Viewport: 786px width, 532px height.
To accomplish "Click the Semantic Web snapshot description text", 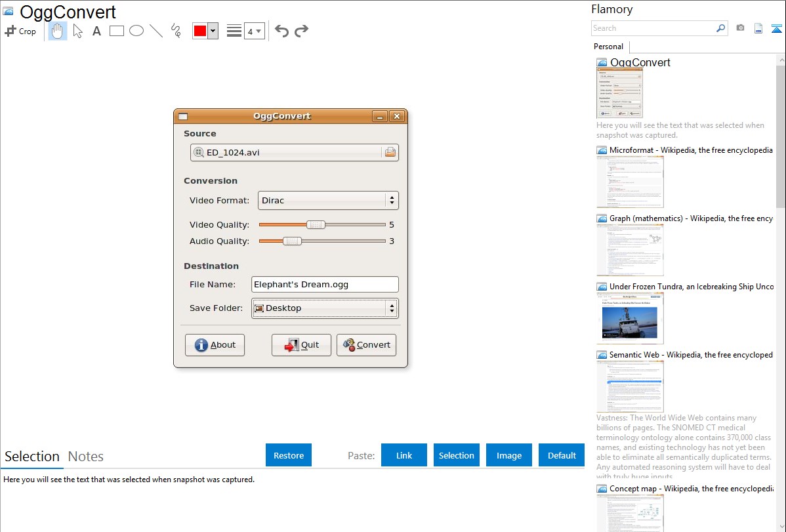I will 684,447.
